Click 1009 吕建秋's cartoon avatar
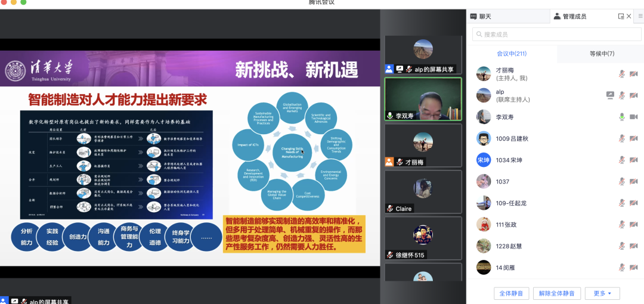Viewport: 644px width, 304px height. click(484, 138)
